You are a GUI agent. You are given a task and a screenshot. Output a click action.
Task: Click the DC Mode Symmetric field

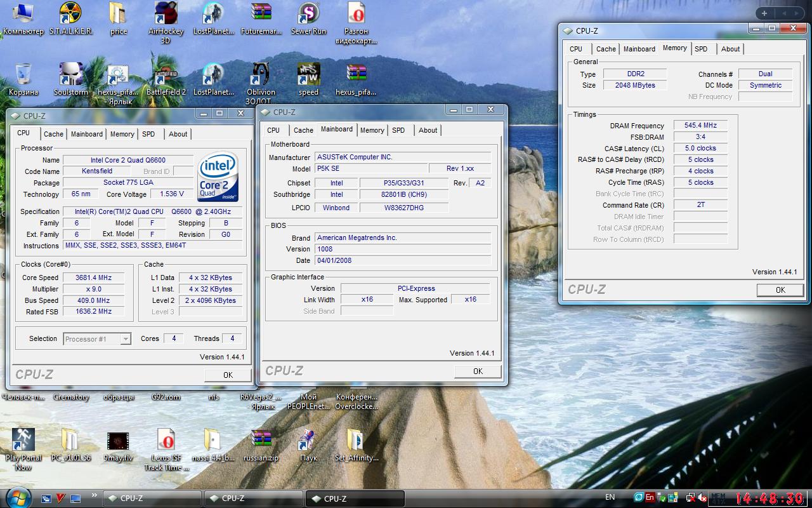(766, 85)
